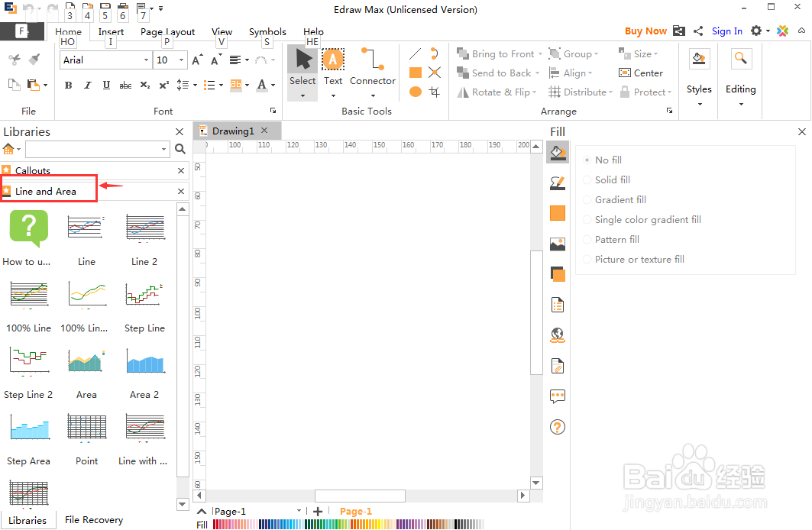
Task: Select the No fill option
Action: (x=603, y=160)
